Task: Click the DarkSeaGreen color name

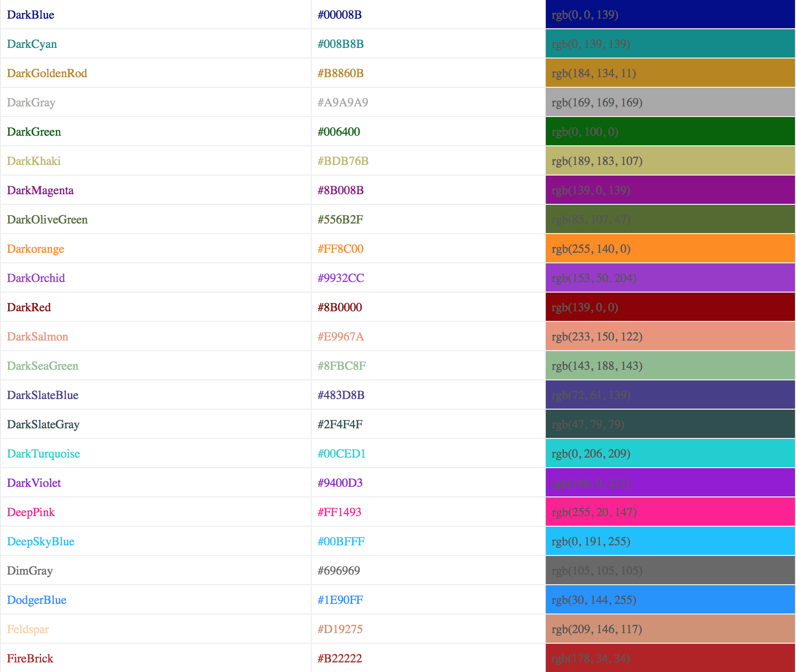Action: click(x=42, y=366)
